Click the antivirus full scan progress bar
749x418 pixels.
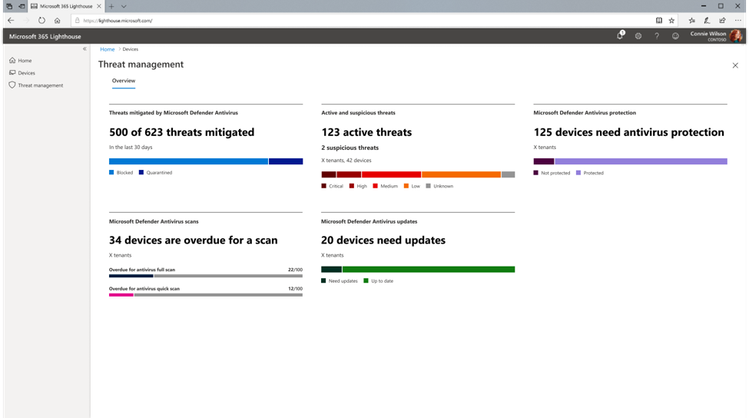(205, 276)
